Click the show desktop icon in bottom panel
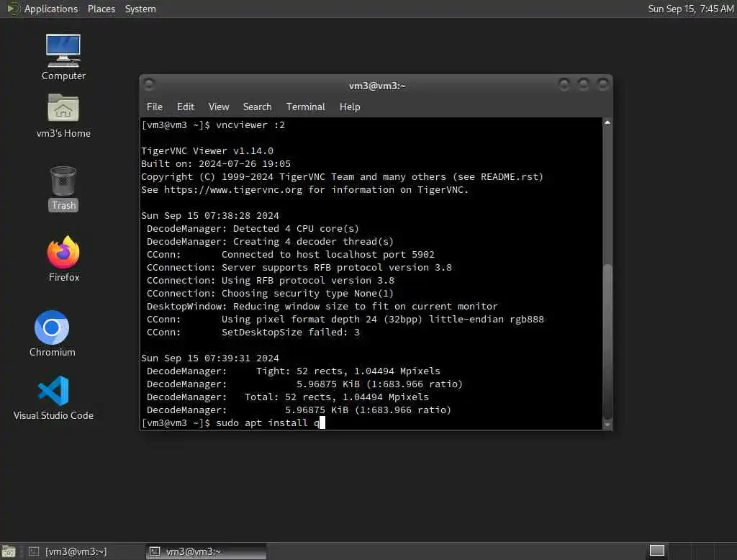 click(9, 551)
